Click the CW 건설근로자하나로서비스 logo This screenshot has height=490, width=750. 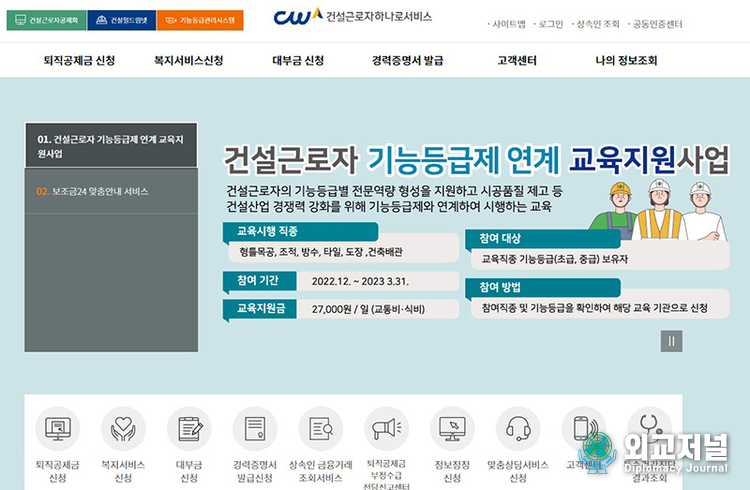coord(353,17)
